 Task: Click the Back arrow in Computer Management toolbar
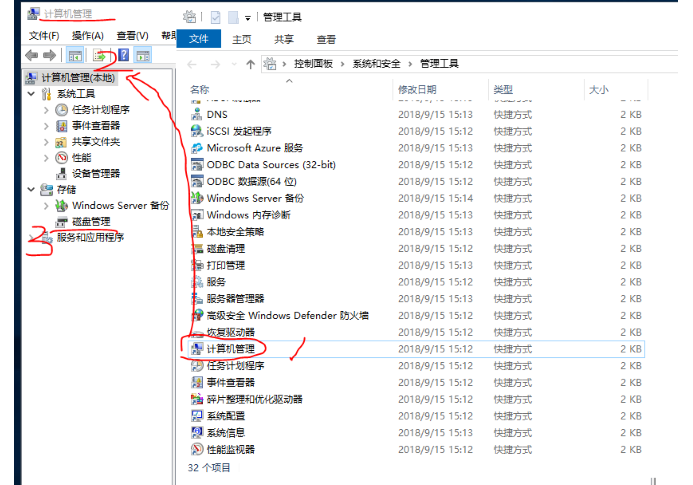pos(32,55)
